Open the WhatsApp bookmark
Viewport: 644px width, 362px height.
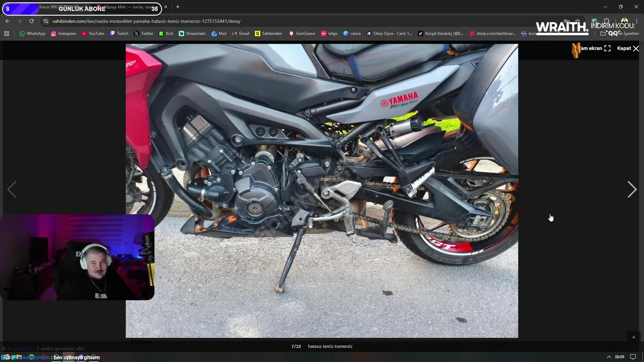pyautogui.click(x=32, y=33)
